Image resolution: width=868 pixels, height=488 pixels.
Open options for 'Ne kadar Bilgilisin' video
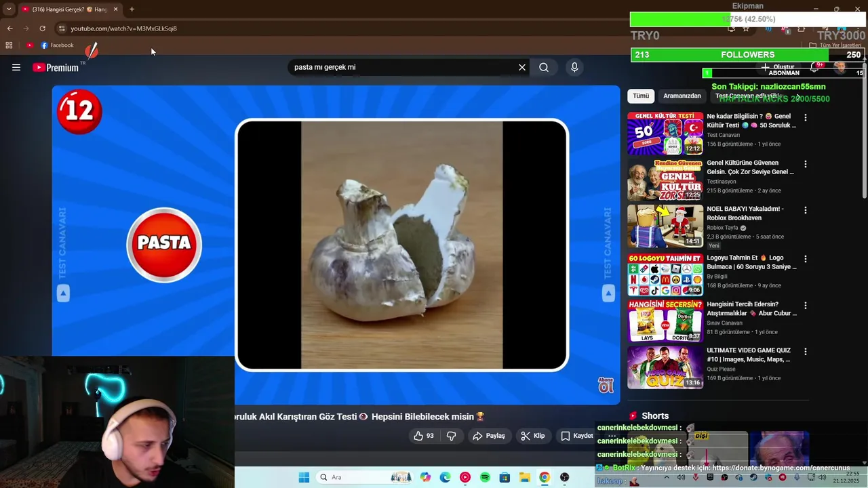coord(806,117)
